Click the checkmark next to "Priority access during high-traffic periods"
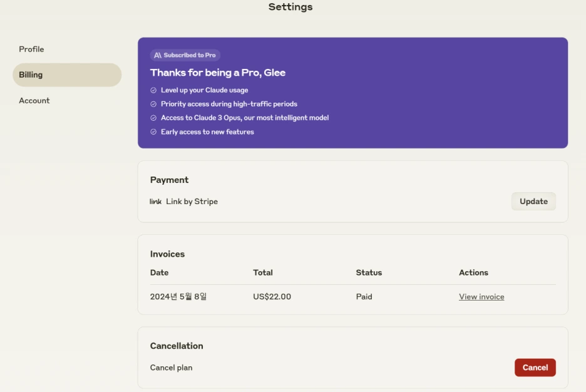This screenshot has height=392, width=586. 153,104
